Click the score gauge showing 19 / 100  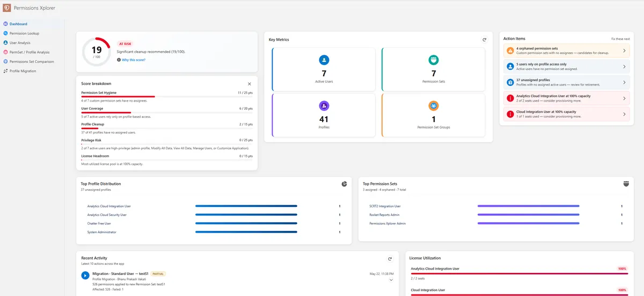tap(97, 52)
